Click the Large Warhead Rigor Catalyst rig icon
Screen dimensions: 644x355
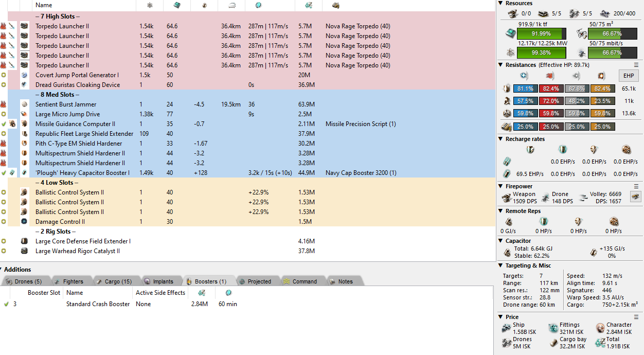pyautogui.click(x=24, y=251)
